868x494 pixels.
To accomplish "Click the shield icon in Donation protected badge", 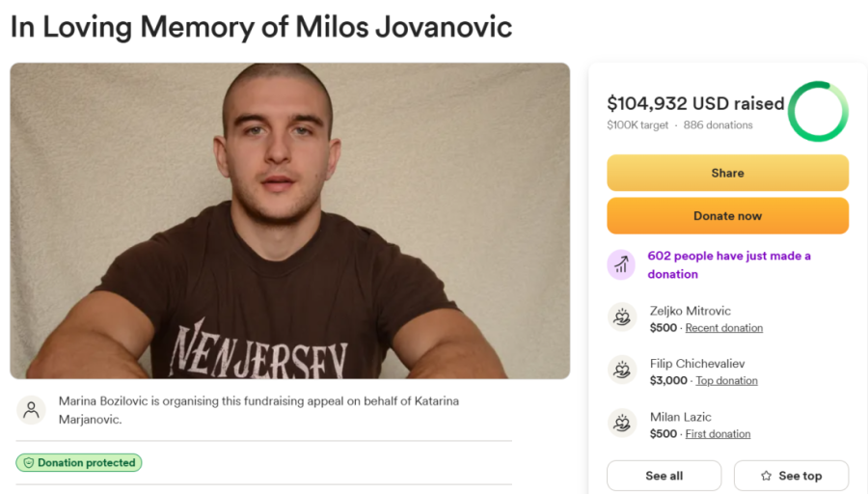I will (x=28, y=463).
